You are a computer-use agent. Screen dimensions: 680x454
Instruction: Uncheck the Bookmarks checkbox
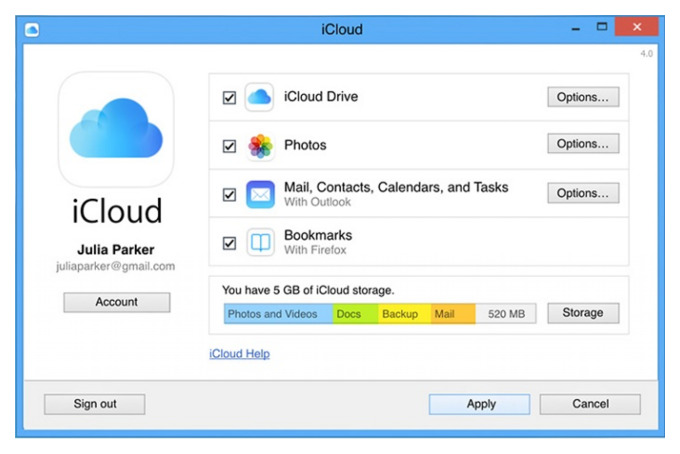pos(229,243)
